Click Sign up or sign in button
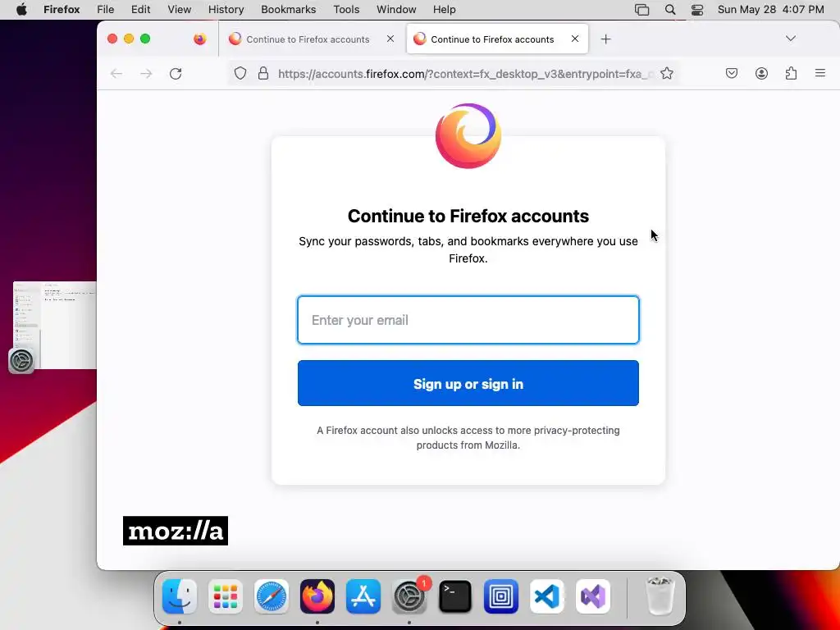Image resolution: width=840 pixels, height=630 pixels. [468, 383]
